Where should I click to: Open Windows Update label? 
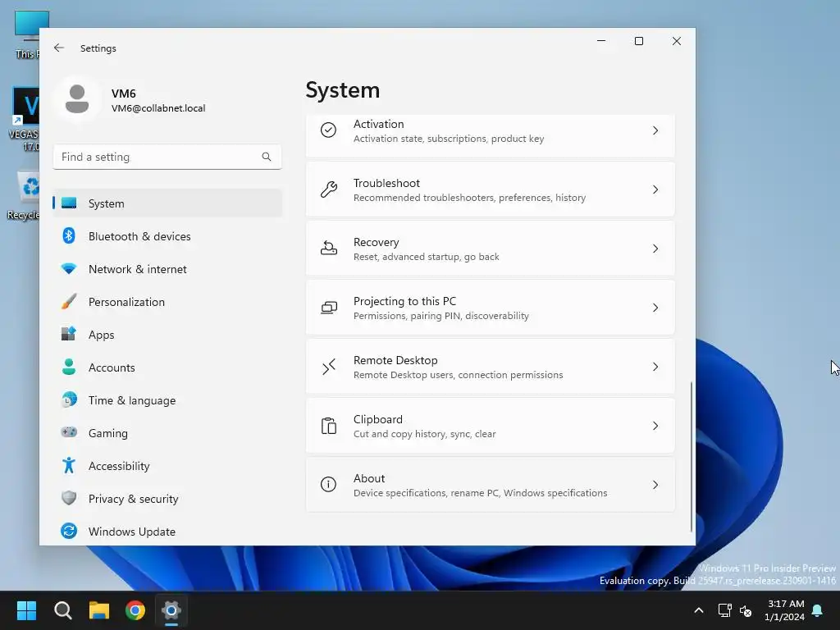(x=132, y=532)
